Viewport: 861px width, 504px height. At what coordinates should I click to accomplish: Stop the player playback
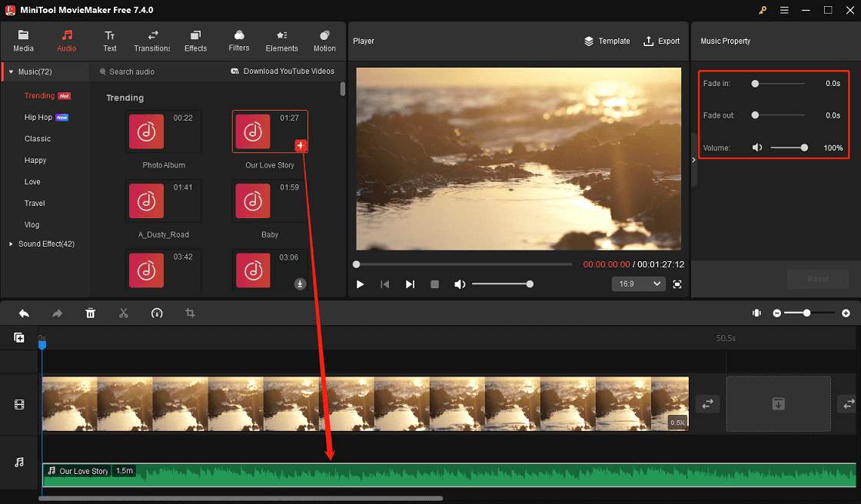coord(434,284)
